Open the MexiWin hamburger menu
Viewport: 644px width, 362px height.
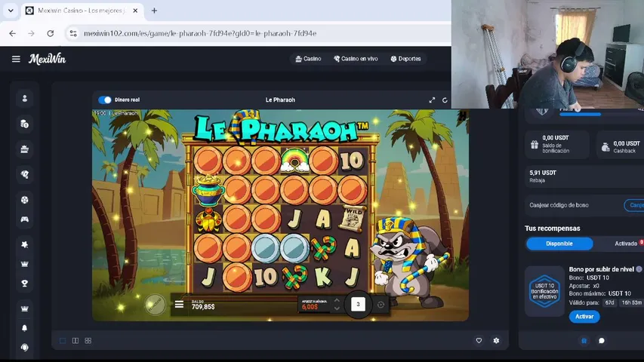coord(16,59)
